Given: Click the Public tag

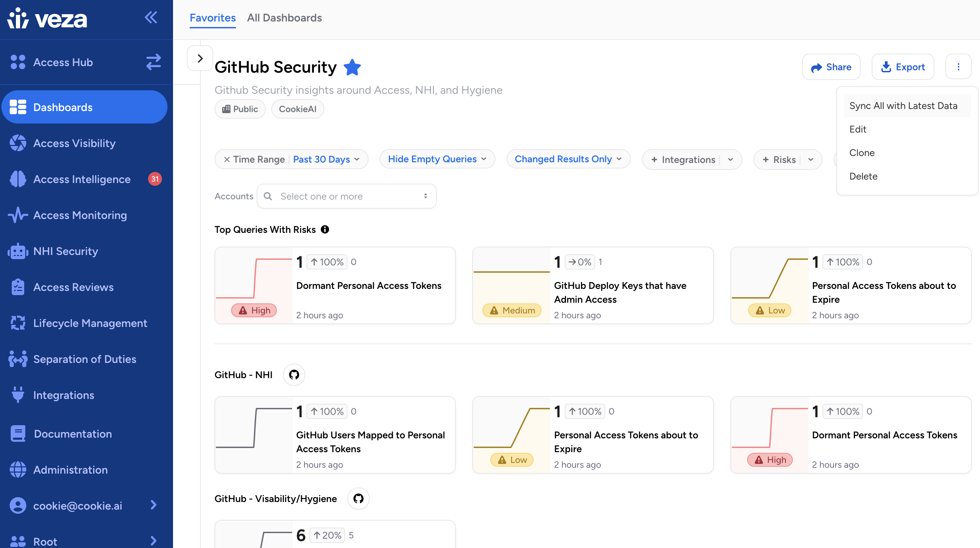Looking at the screenshot, I should click(240, 109).
